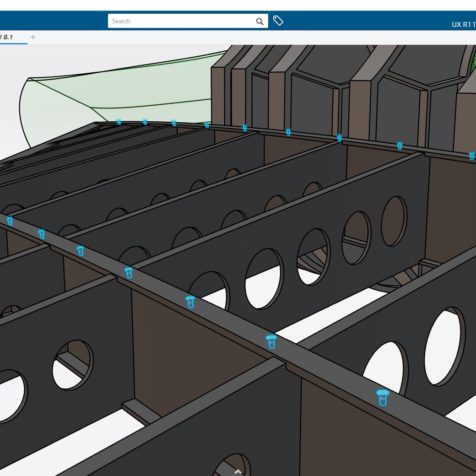Select the leftmost fastener marker on rear beam
Viewport: 476px width, 476px height.
tap(119, 122)
